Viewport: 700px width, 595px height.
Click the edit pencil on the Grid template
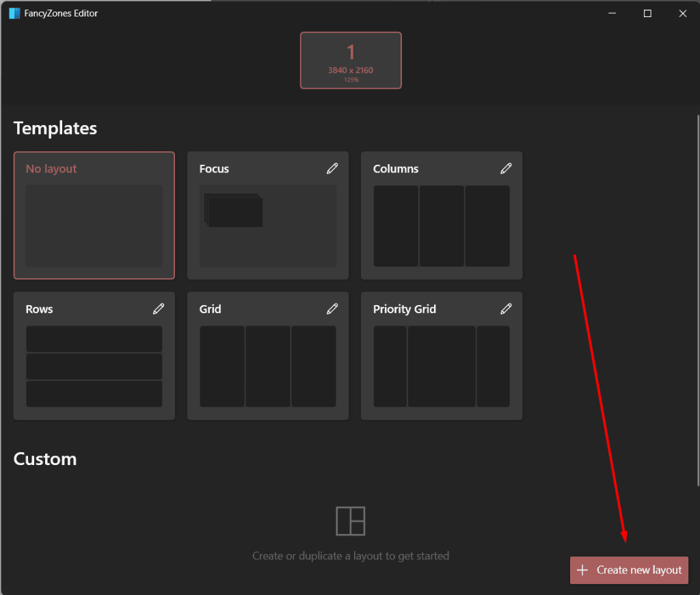click(333, 308)
